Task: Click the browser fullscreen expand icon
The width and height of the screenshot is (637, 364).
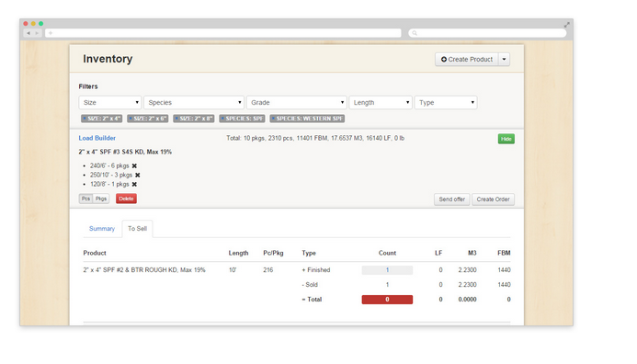Action: [567, 25]
